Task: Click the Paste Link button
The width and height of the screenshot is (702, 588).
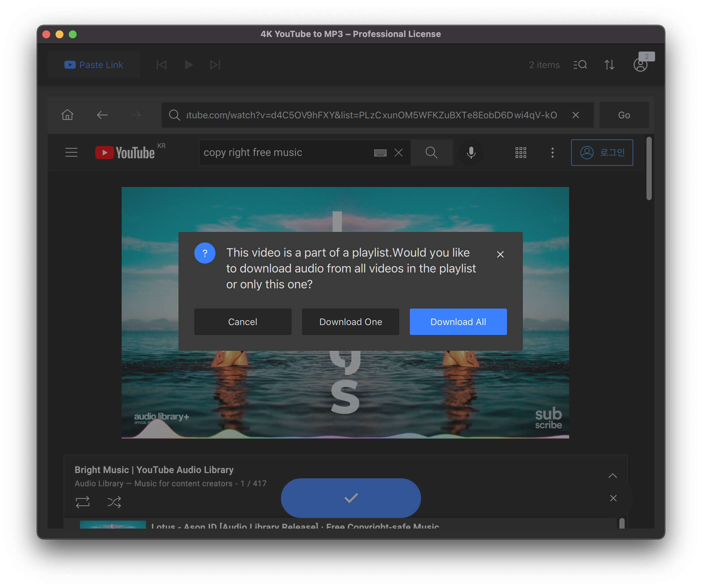Action: pyautogui.click(x=93, y=65)
